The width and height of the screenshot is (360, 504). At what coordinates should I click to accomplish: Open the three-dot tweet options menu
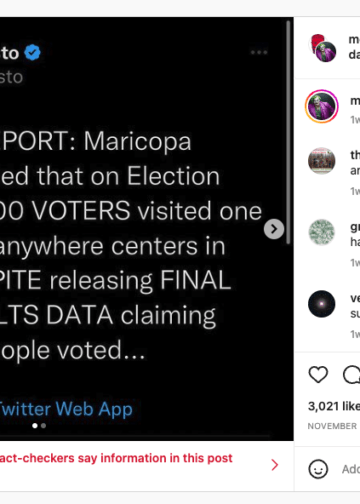pyautogui.click(x=259, y=52)
